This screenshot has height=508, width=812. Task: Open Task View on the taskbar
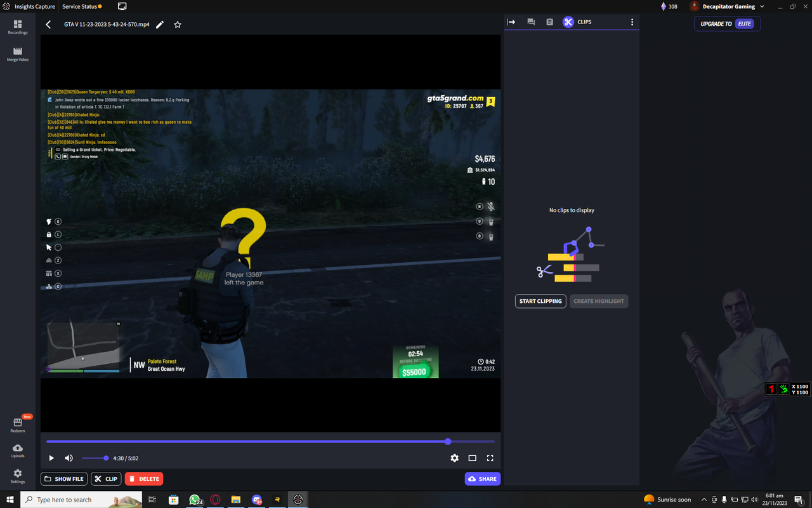(x=152, y=500)
